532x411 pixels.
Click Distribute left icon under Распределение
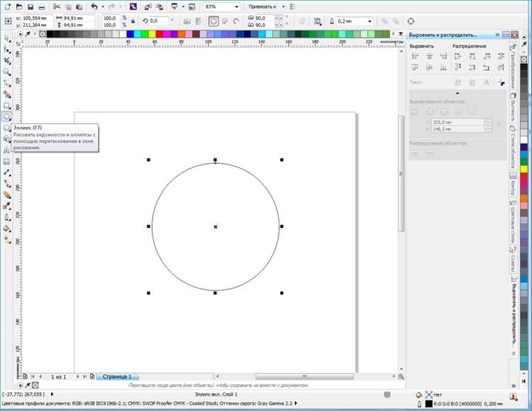coord(458,56)
